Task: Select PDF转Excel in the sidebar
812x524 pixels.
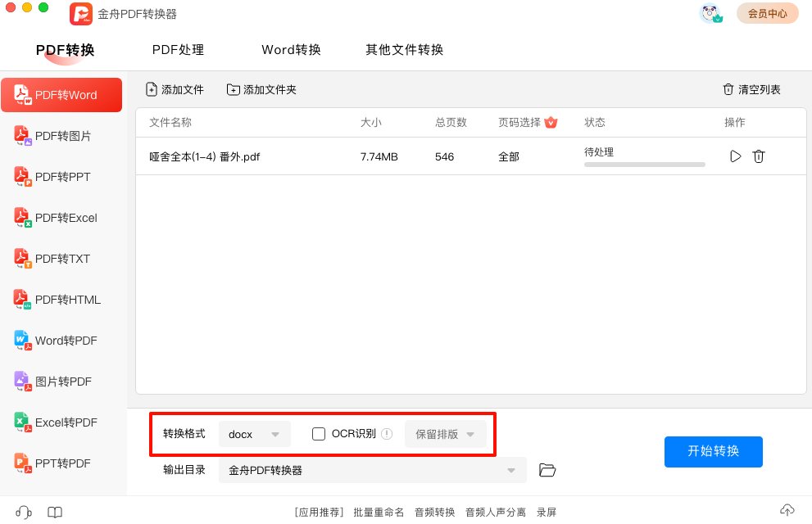Action: tap(66, 218)
